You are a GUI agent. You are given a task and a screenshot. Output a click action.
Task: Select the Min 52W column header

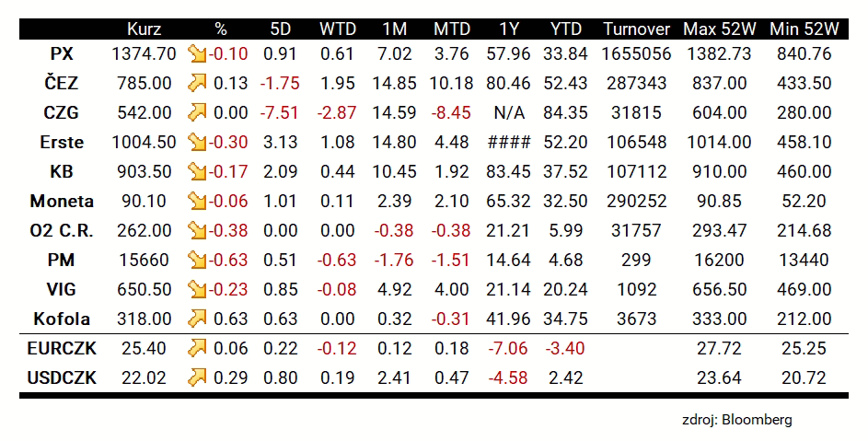tap(804, 29)
